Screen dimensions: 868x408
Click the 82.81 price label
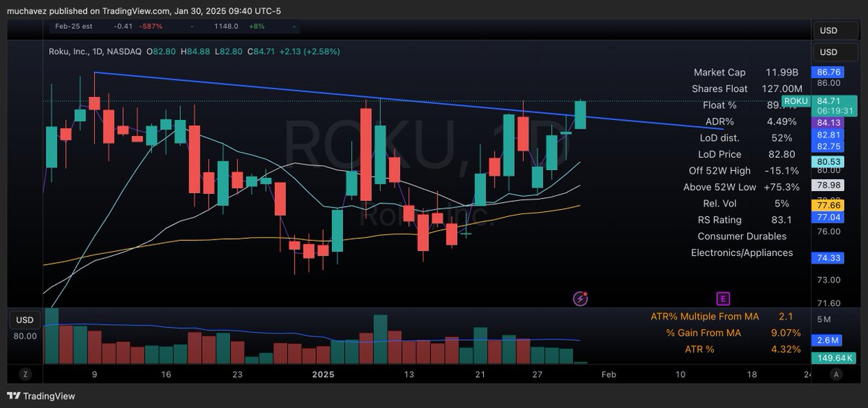point(828,135)
